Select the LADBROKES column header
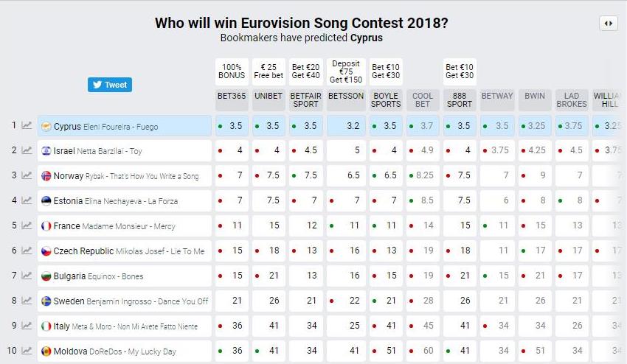 click(x=572, y=100)
